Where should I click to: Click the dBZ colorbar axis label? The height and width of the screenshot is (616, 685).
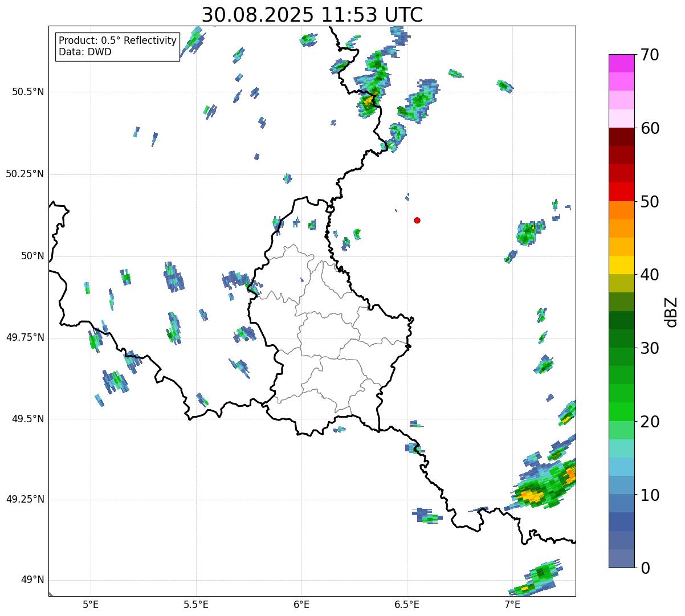671,311
